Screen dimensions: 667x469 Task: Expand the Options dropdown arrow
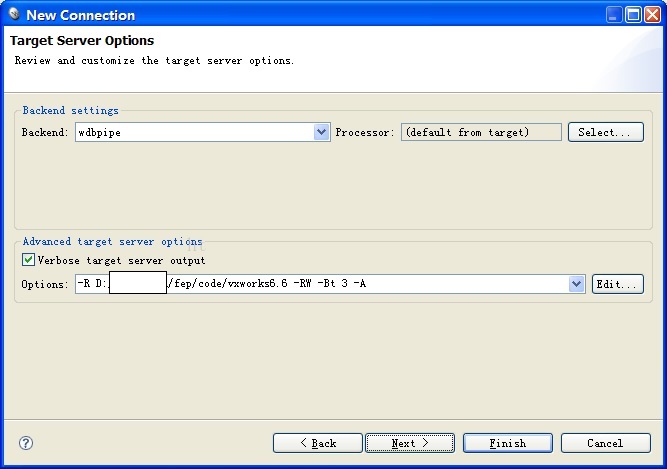tap(576, 284)
